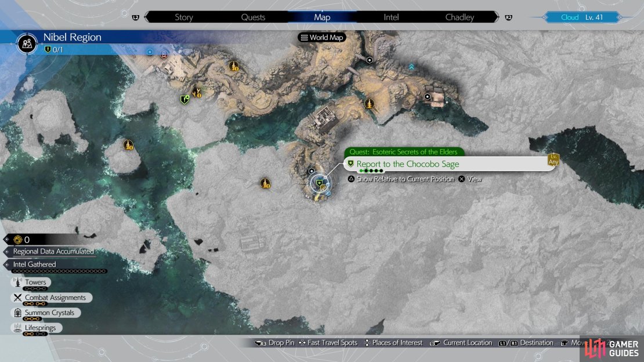Choose Show Relative to Current Position
Image resolution: width=644 pixels, height=362 pixels.
pyautogui.click(x=401, y=179)
